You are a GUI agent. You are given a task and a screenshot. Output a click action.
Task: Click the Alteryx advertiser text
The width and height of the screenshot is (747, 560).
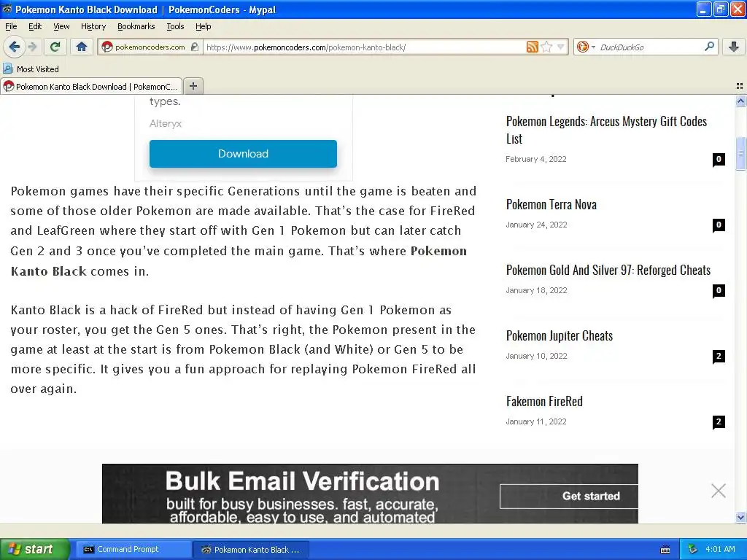click(166, 124)
